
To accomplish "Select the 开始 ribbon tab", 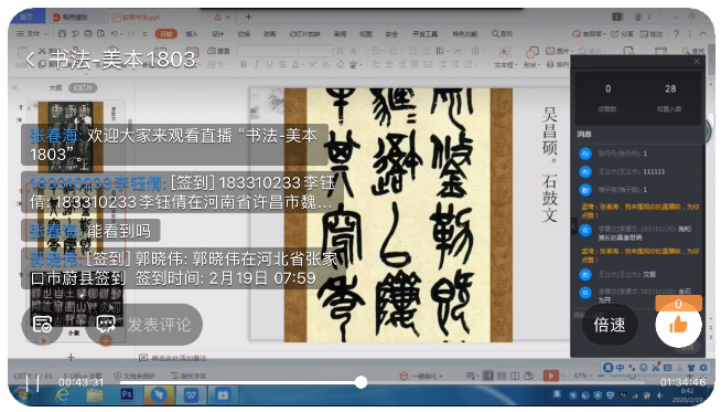I will [x=166, y=34].
